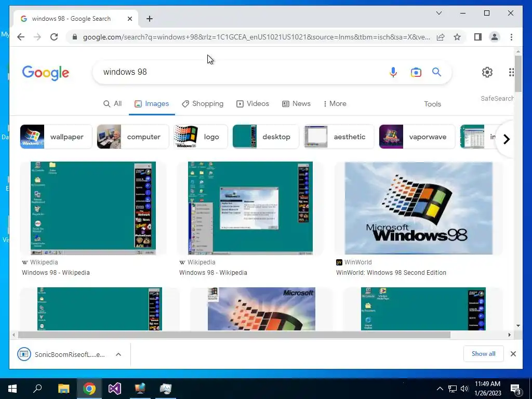Bookmark this tab with the star icon
The width and height of the screenshot is (532, 399).
pos(457,37)
